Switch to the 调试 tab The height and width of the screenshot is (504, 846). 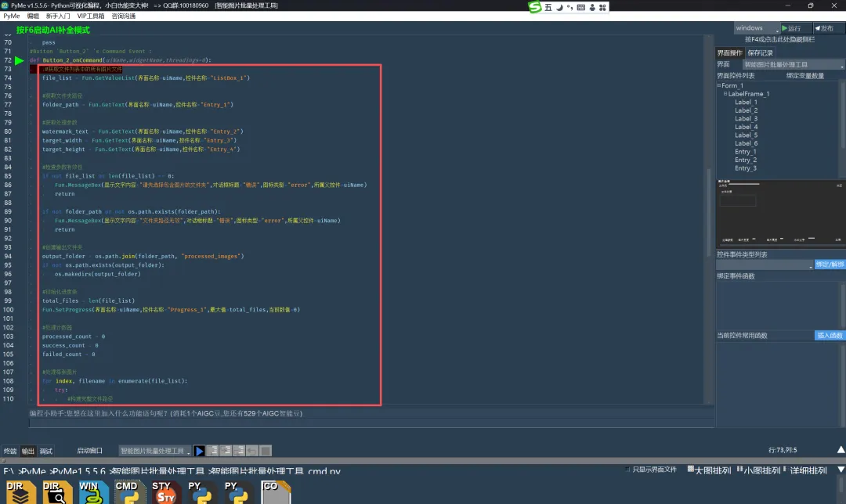[x=46, y=452]
